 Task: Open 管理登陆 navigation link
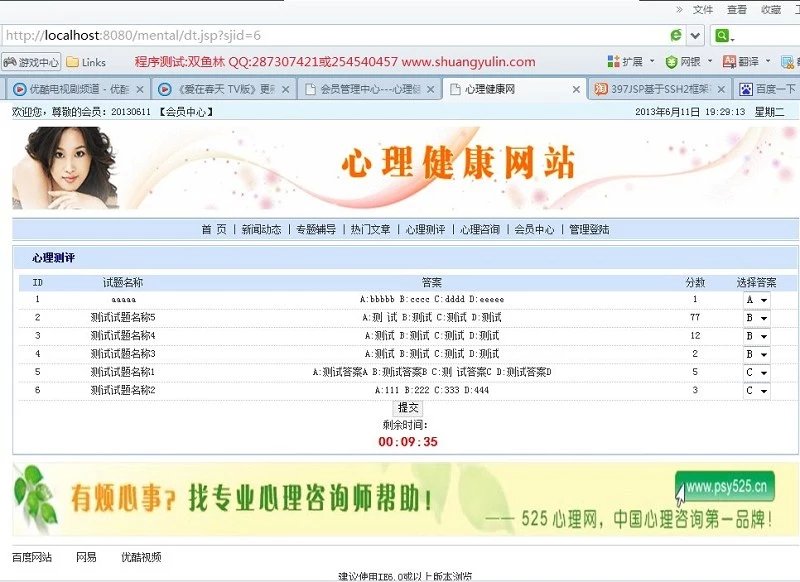click(589, 229)
